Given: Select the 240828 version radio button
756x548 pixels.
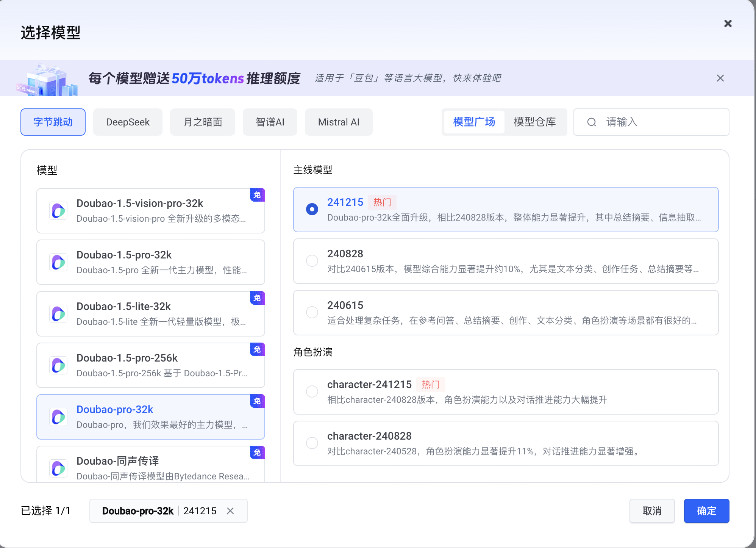Looking at the screenshot, I should (312, 261).
